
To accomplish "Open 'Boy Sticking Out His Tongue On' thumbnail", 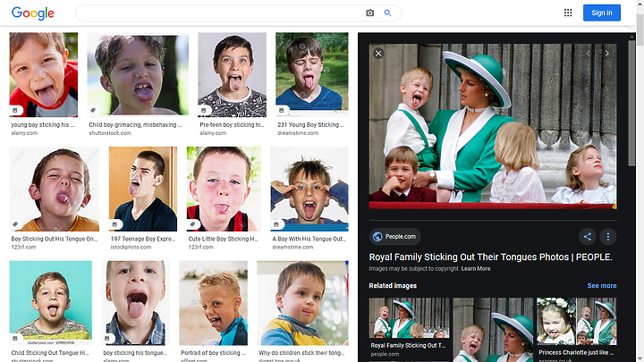I will (55, 189).
